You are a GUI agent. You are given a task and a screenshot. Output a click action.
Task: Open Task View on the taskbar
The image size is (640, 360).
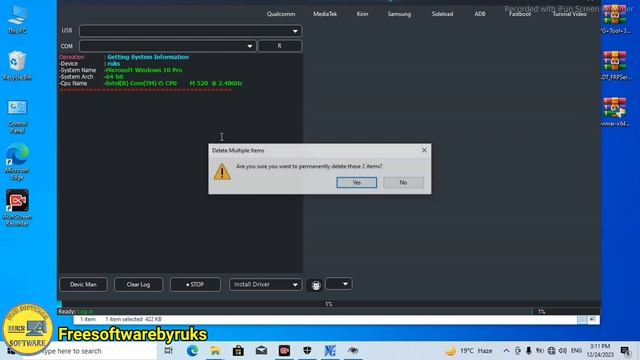(168, 351)
